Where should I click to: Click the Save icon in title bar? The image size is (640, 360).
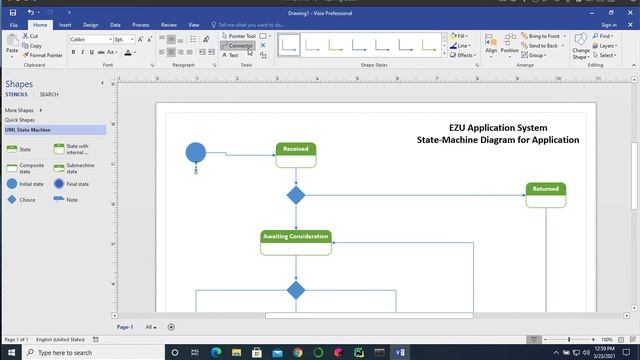point(13,13)
